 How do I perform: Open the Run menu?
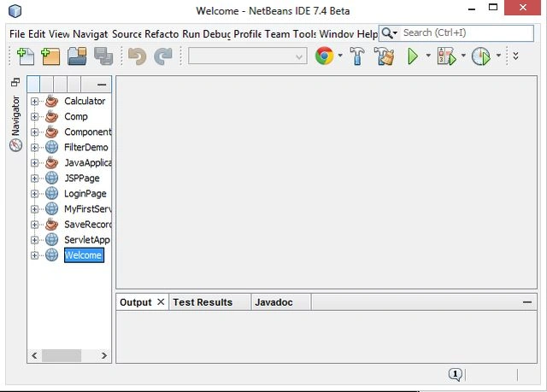coord(191,34)
